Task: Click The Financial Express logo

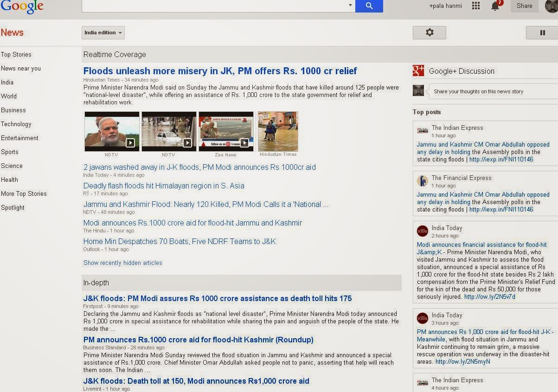Action: (423, 181)
